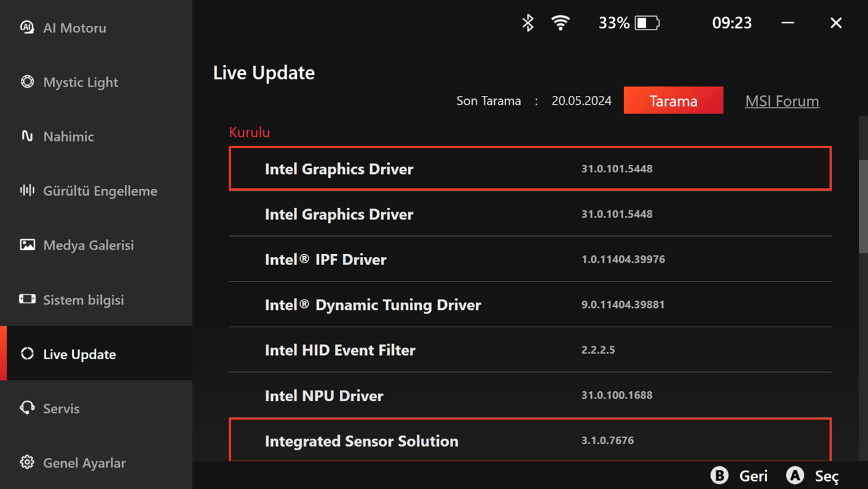The image size is (868, 489).
Task: Open the MSI Forum link
Action: click(782, 101)
